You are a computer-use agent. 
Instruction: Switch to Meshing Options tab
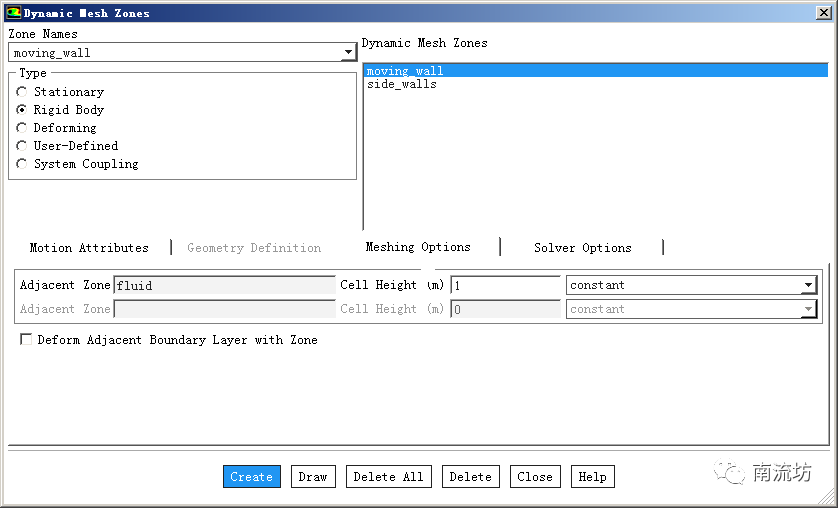point(418,247)
